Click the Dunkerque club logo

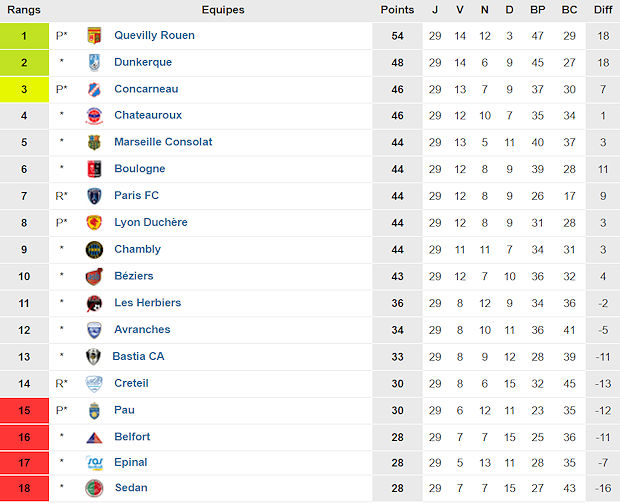click(x=95, y=62)
